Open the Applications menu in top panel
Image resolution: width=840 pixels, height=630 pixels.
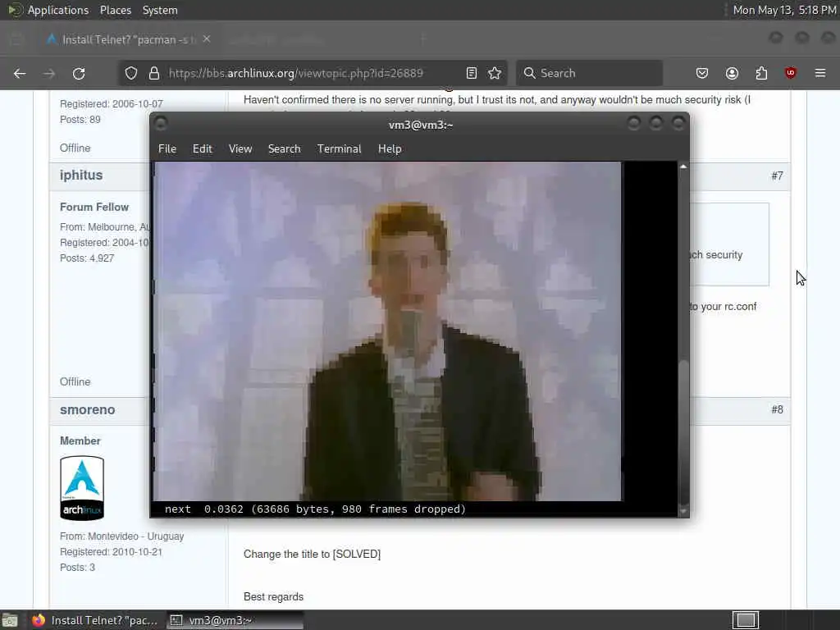click(58, 10)
